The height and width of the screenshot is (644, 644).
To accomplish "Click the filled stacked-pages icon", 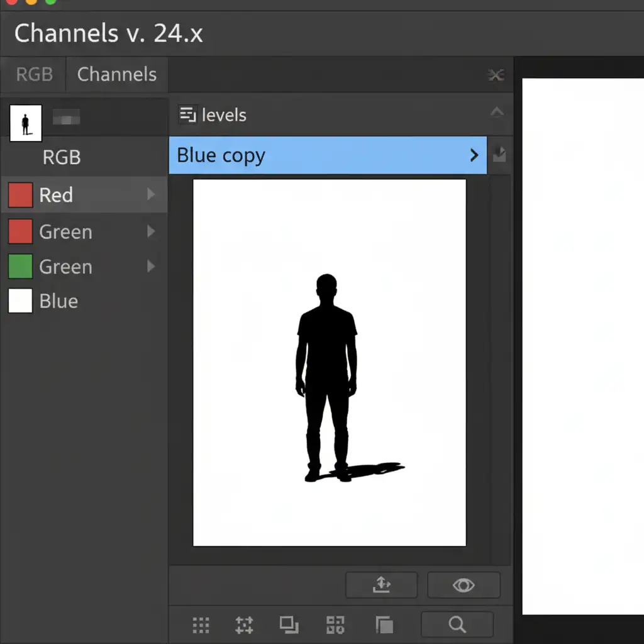I will [384, 625].
